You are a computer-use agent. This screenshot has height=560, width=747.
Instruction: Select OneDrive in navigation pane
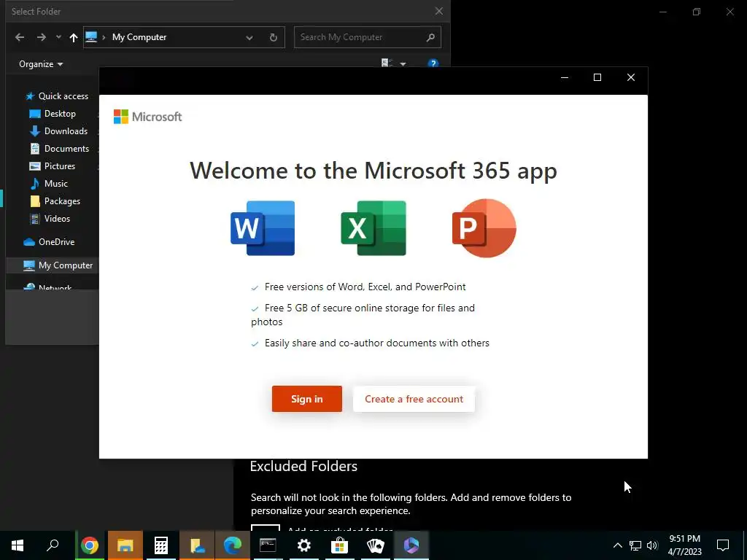tap(49, 242)
